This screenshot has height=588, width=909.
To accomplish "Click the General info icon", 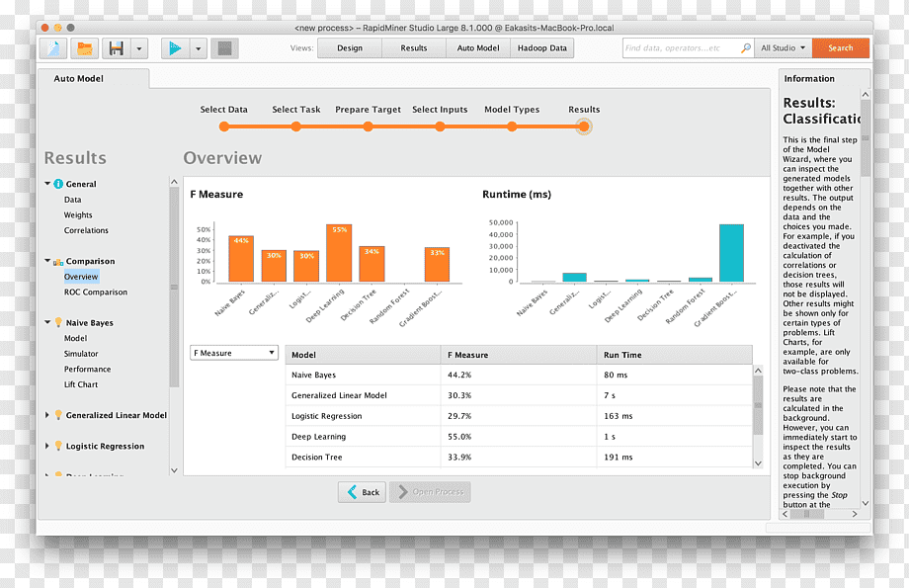I will coord(58,184).
